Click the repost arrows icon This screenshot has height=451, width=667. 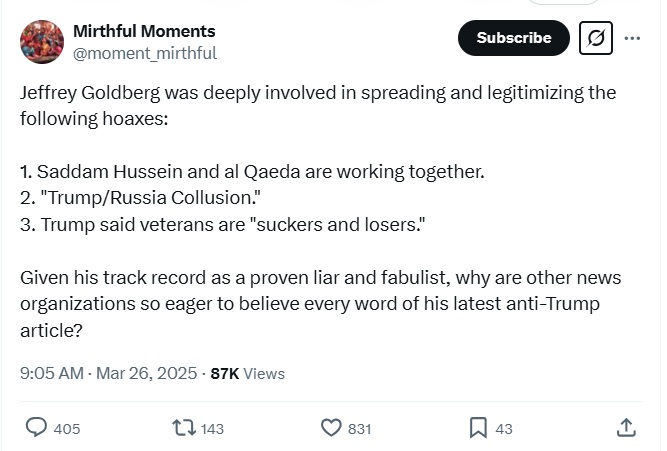pyautogui.click(x=183, y=428)
